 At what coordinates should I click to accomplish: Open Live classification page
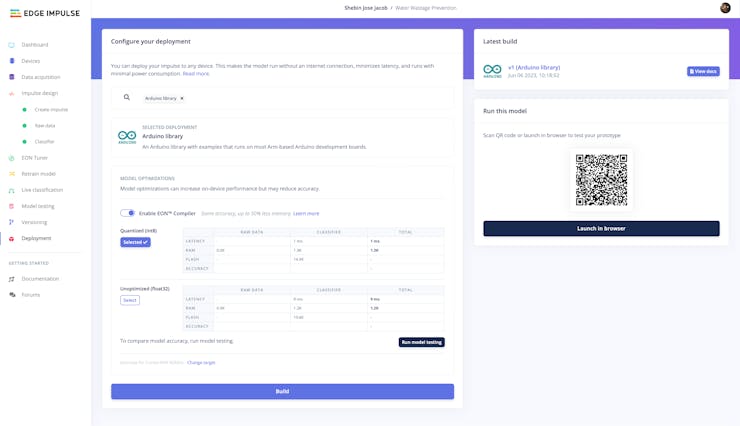[x=42, y=190]
